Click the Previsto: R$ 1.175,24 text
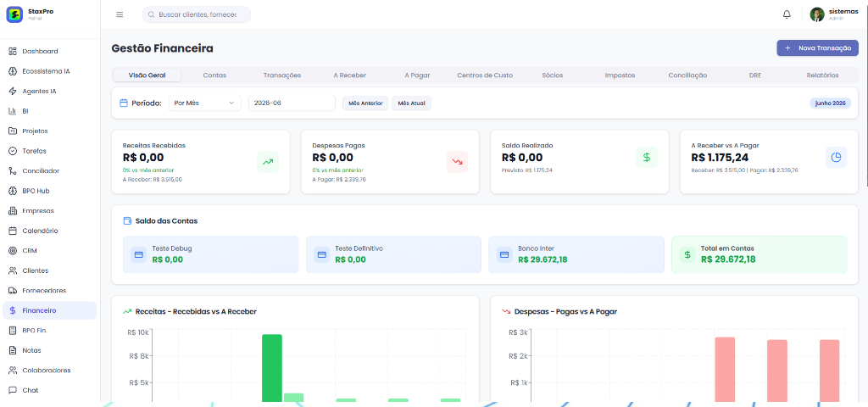The height and width of the screenshot is (407, 868). (x=527, y=170)
